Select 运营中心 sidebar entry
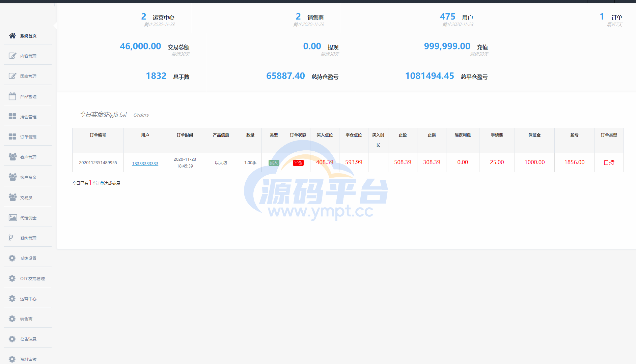 point(28,299)
